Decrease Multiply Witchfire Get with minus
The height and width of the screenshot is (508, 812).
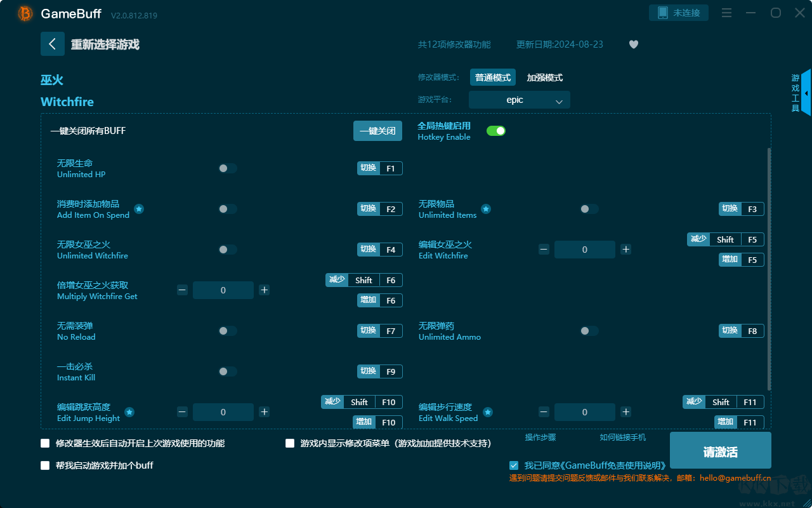(182, 290)
